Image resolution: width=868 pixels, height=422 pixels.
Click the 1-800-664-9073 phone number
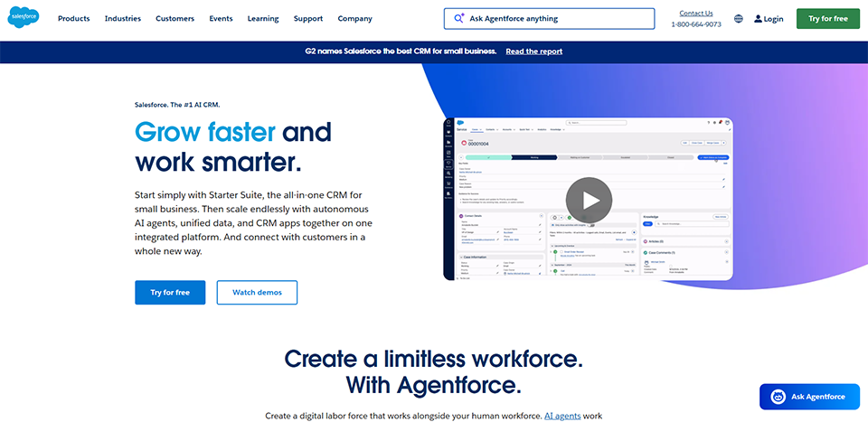click(x=696, y=24)
